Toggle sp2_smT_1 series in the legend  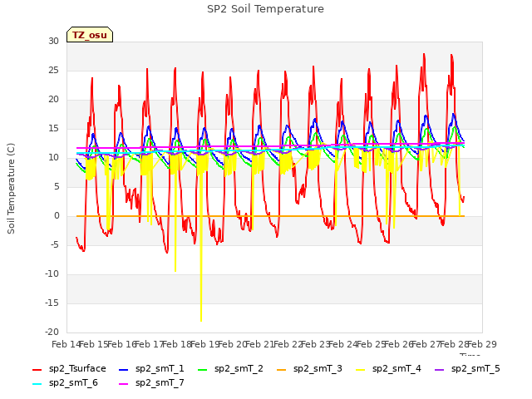pos(151,369)
